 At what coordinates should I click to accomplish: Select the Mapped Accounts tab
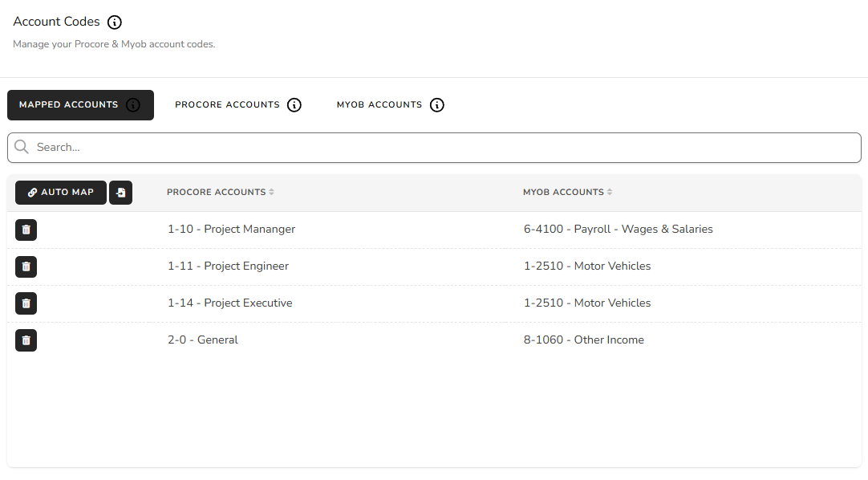(x=80, y=104)
